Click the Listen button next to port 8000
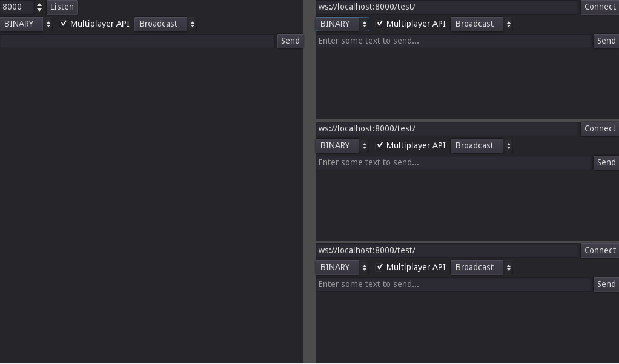619x364 pixels. click(61, 7)
